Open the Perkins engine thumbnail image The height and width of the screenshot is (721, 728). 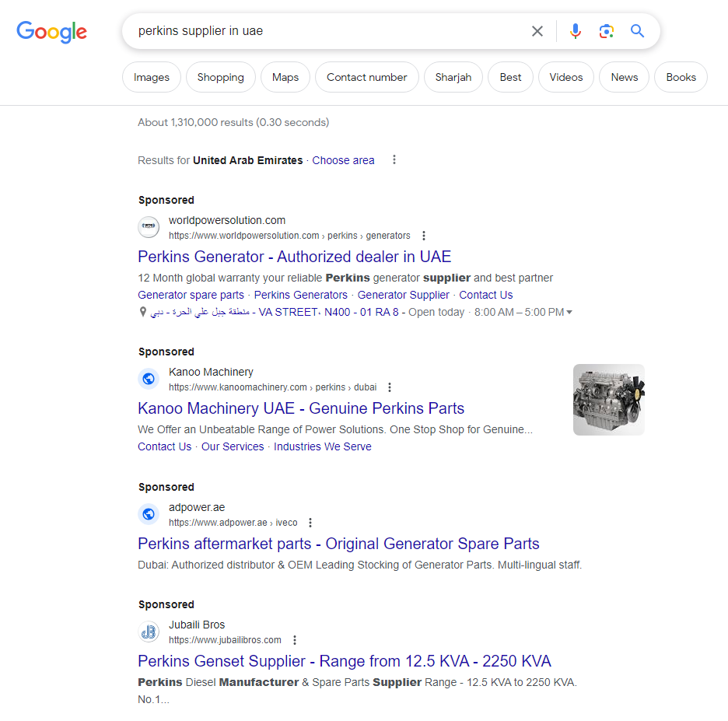[x=609, y=400]
